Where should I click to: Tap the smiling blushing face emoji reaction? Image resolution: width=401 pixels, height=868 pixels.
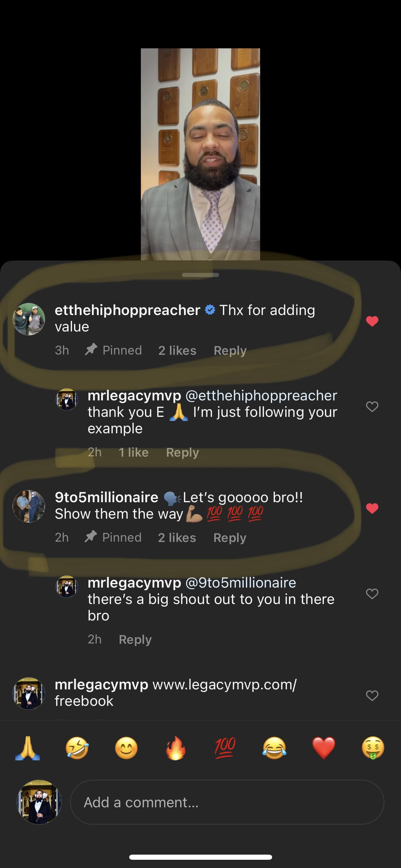coord(126,748)
